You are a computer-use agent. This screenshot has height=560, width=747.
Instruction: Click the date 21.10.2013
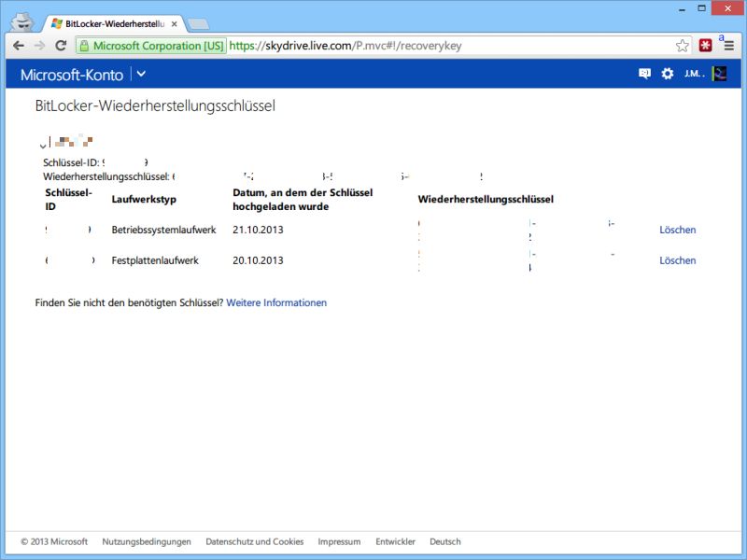tap(258, 230)
